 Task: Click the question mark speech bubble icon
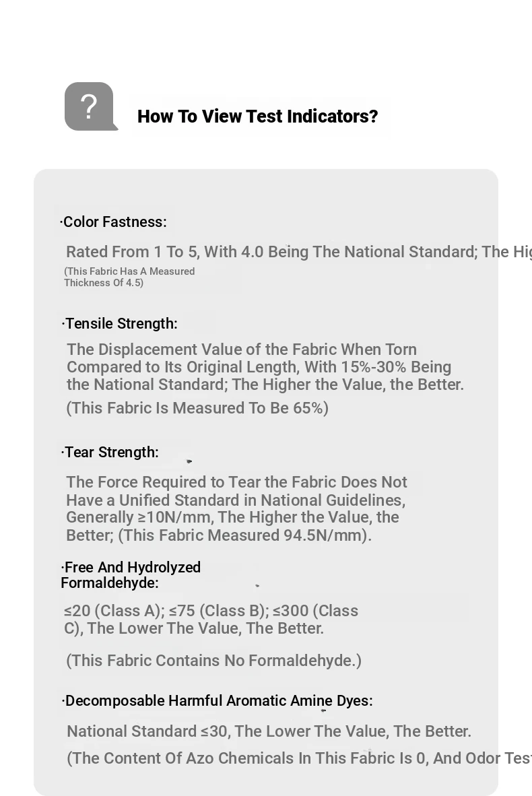(x=91, y=106)
